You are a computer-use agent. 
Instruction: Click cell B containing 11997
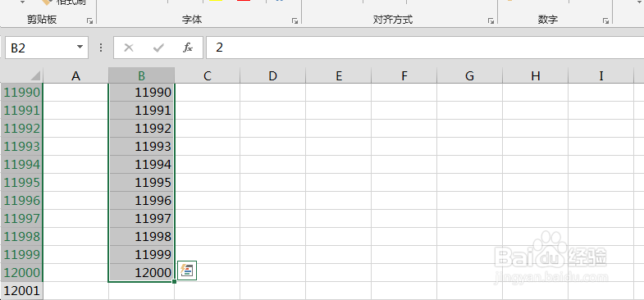coord(141,219)
